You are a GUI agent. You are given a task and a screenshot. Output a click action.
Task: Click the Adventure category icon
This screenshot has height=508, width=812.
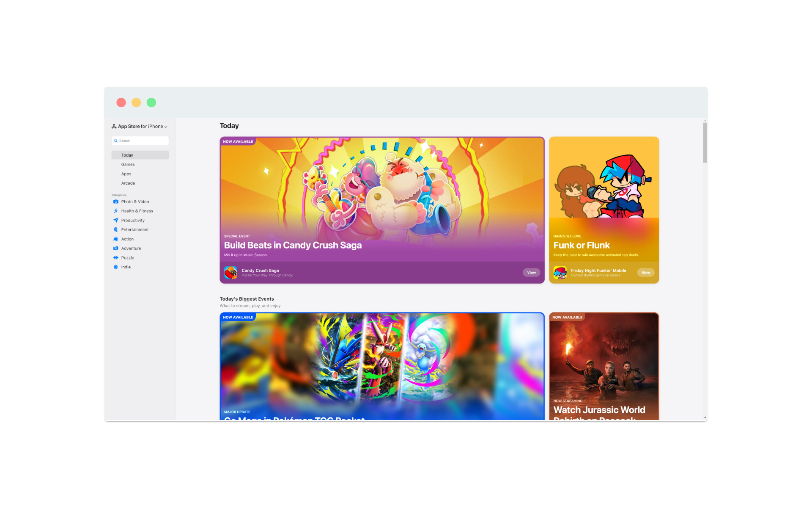tap(116, 248)
